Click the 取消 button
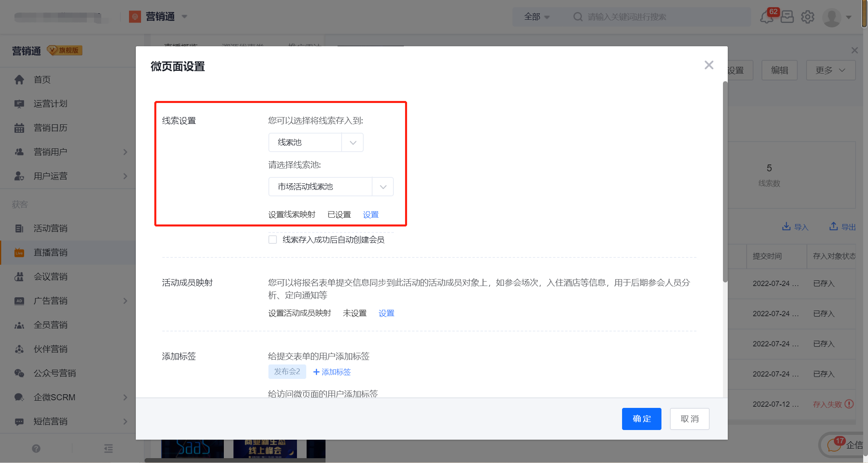Viewport: 868px width, 463px height. click(x=690, y=419)
